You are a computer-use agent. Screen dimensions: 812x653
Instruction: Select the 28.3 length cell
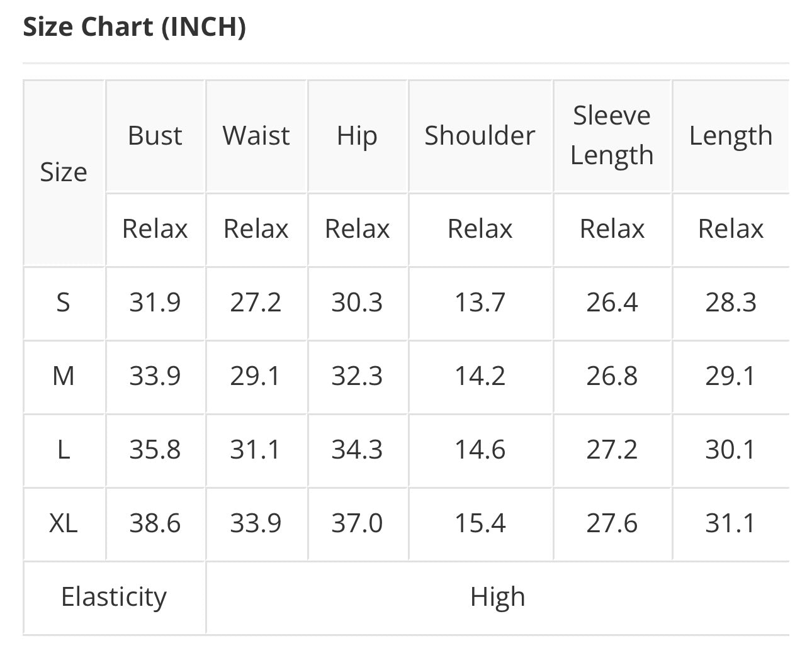click(731, 303)
